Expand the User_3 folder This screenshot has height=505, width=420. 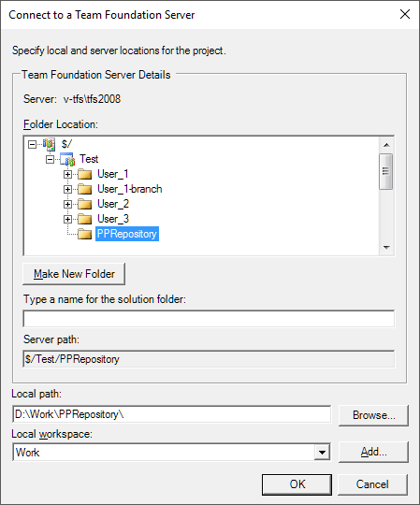[x=67, y=220]
